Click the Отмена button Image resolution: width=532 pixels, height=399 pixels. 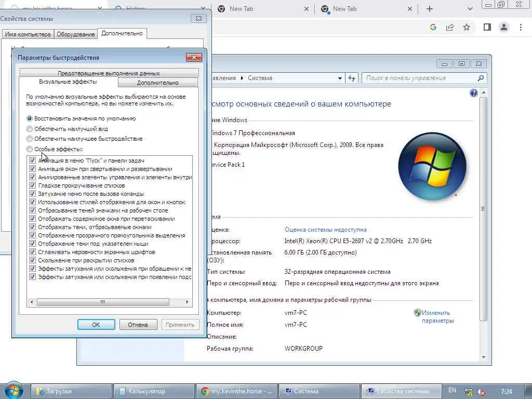coord(138,325)
